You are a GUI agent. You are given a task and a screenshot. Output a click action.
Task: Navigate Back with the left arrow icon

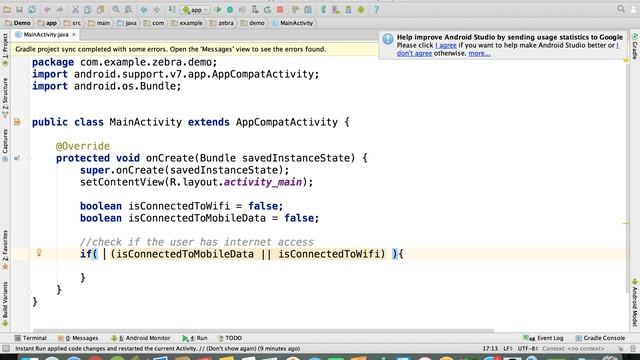click(144, 9)
